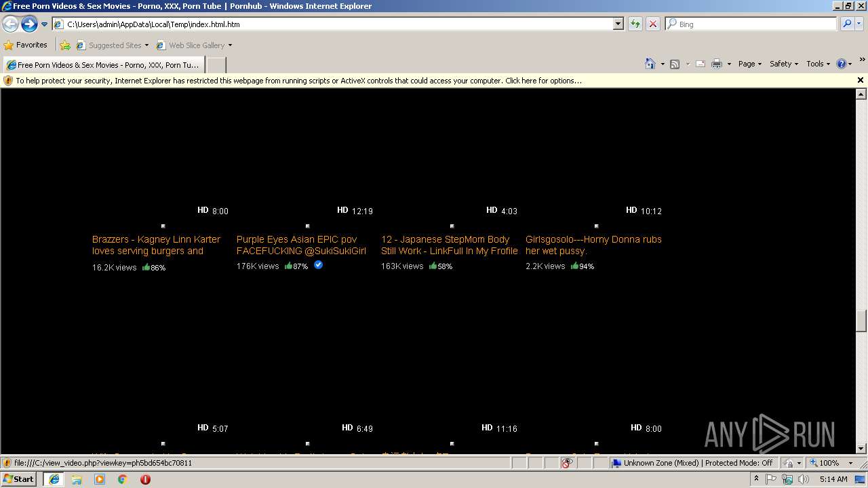Click the network tray icon
Screen dimensions: 868x488
coord(787,479)
